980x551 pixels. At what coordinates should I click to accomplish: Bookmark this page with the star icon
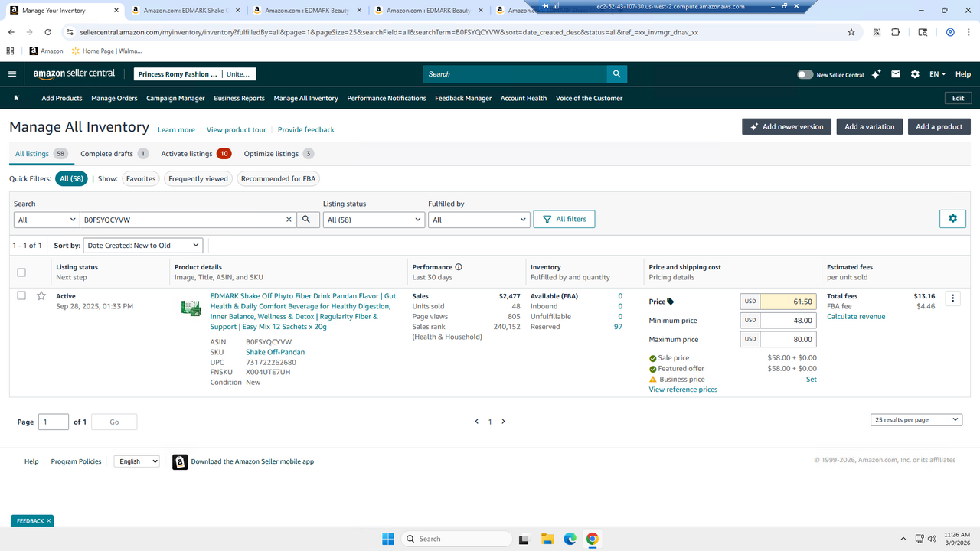pyautogui.click(x=851, y=32)
